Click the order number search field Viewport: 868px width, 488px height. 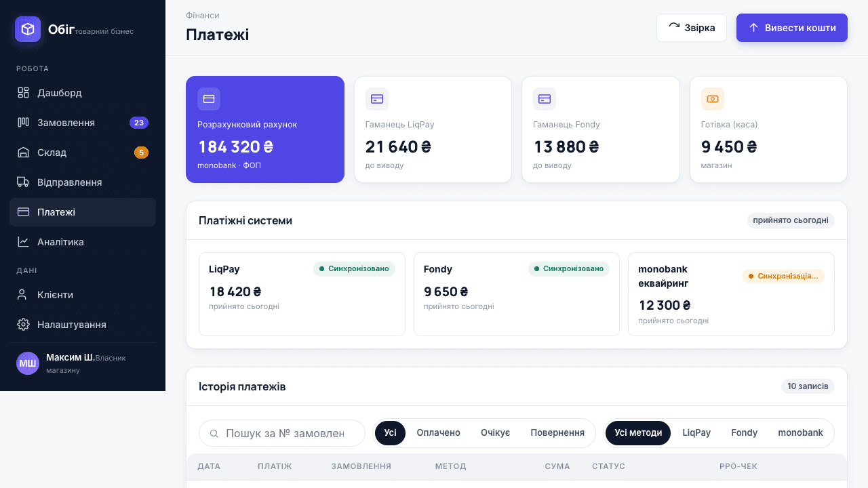coord(282,433)
